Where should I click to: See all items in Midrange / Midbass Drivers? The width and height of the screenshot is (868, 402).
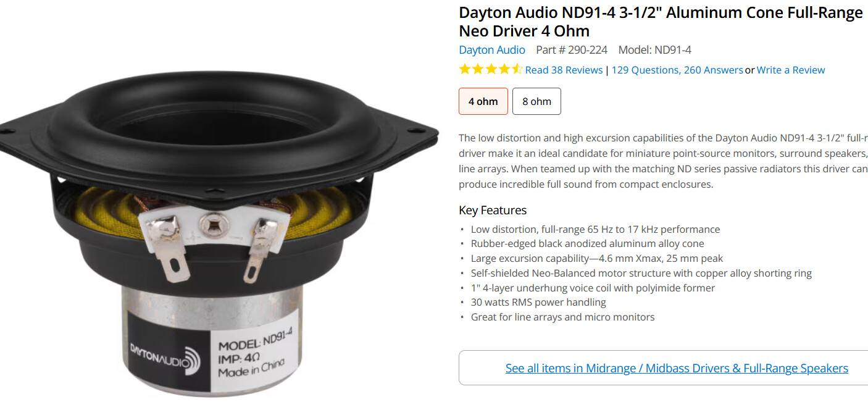coord(677,368)
